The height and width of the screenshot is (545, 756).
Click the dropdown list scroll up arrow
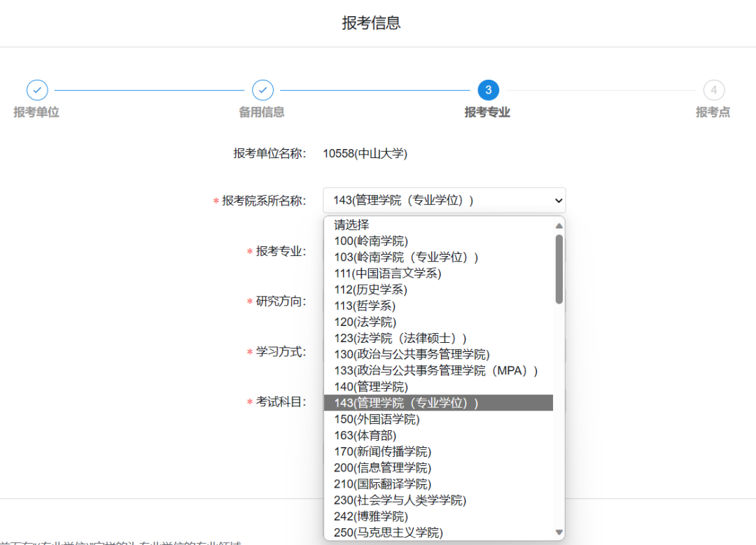(559, 226)
